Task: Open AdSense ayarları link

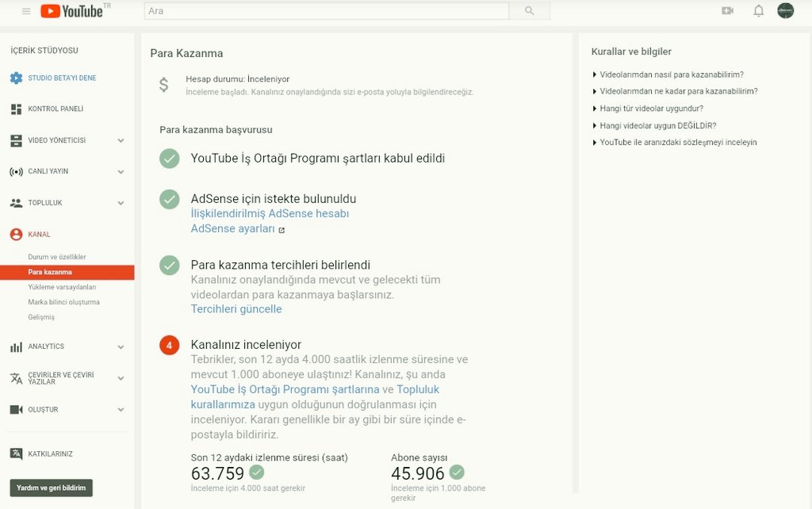Action: [x=233, y=228]
